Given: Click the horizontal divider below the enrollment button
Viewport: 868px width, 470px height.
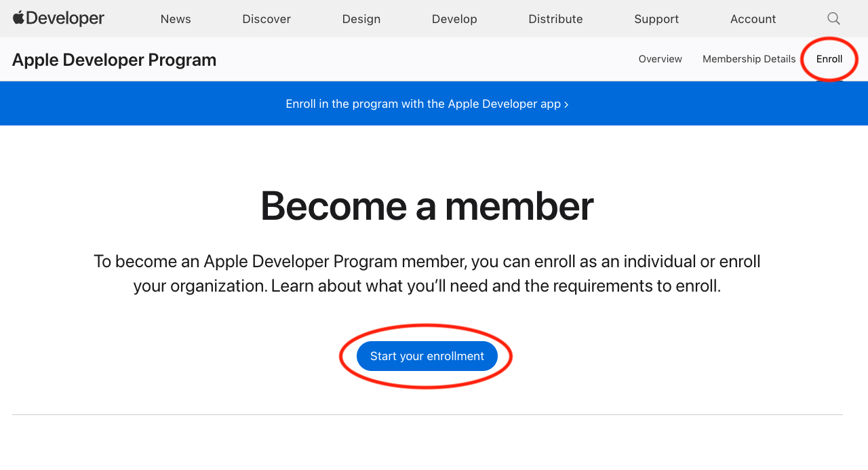Looking at the screenshot, I should 427,414.
